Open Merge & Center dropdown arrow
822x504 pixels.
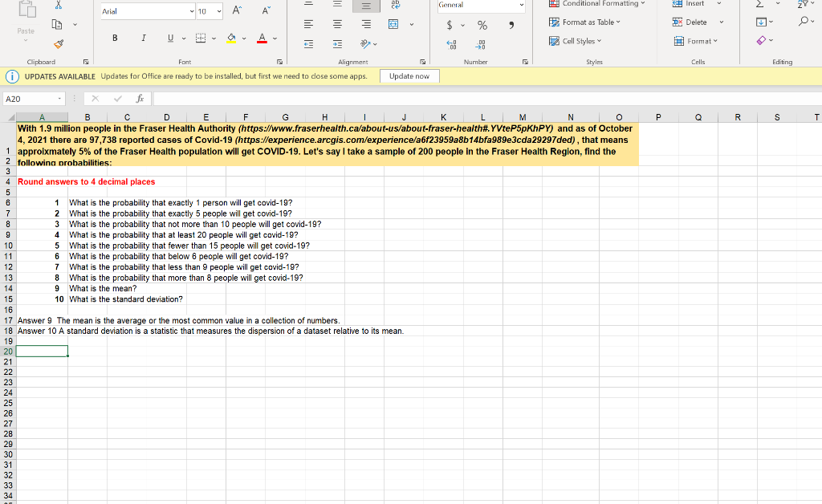click(412, 24)
